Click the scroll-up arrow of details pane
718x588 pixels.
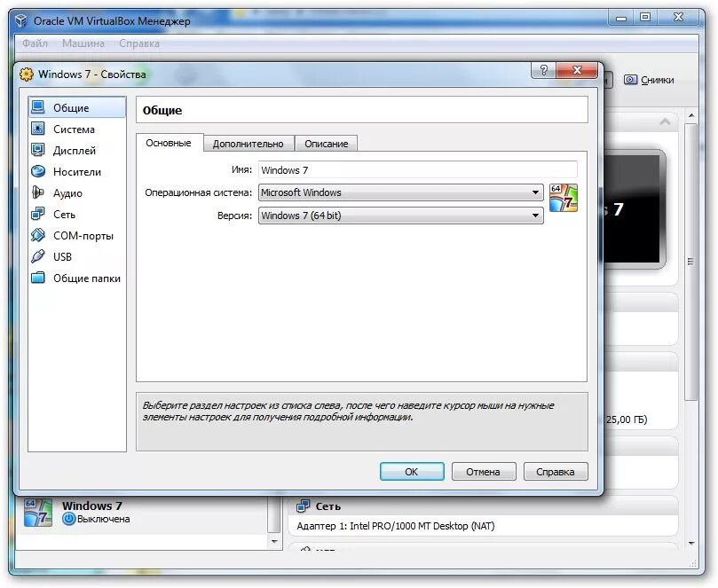click(x=691, y=116)
